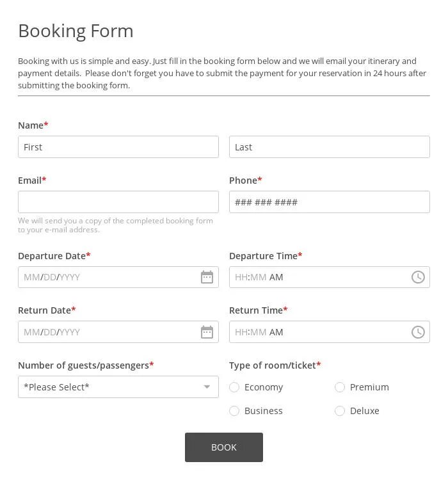
Task: Choose the Business ticket radio button
Action: (234, 411)
